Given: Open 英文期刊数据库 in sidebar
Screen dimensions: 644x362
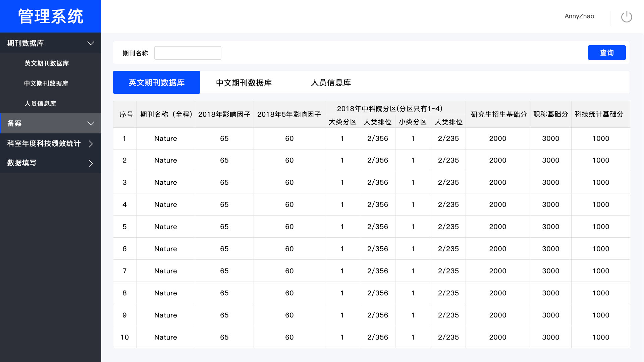Looking at the screenshot, I should 47,63.
